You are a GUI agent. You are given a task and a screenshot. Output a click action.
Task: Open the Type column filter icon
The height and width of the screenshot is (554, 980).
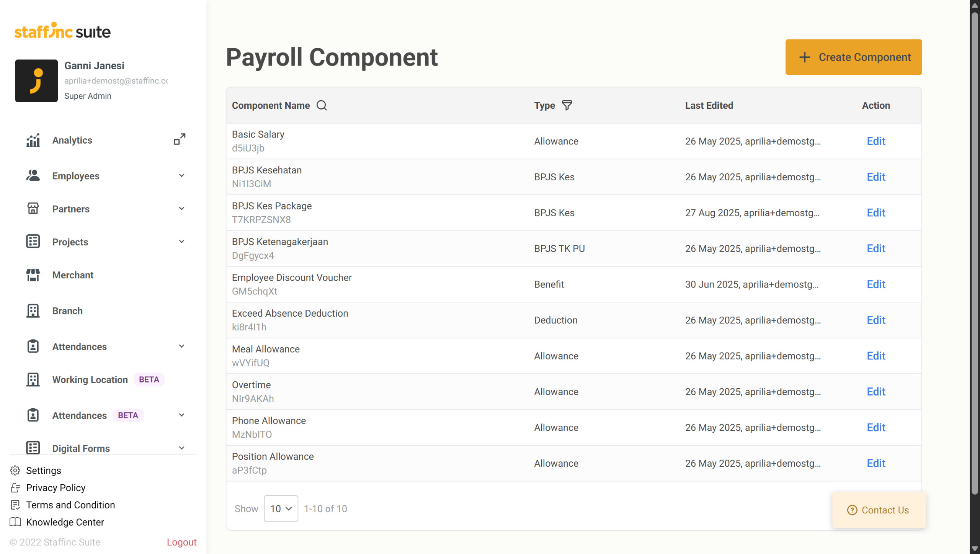click(567, 105)
